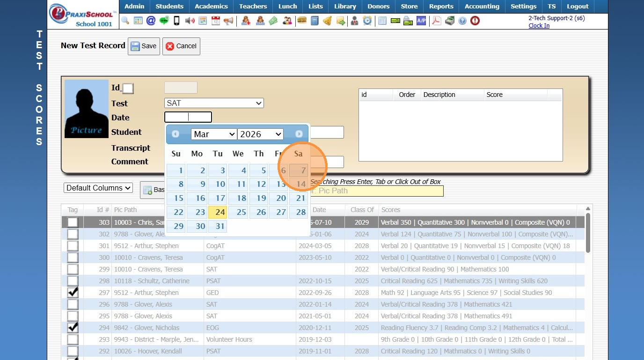Tick the tag checkbox for row 295

73,316
